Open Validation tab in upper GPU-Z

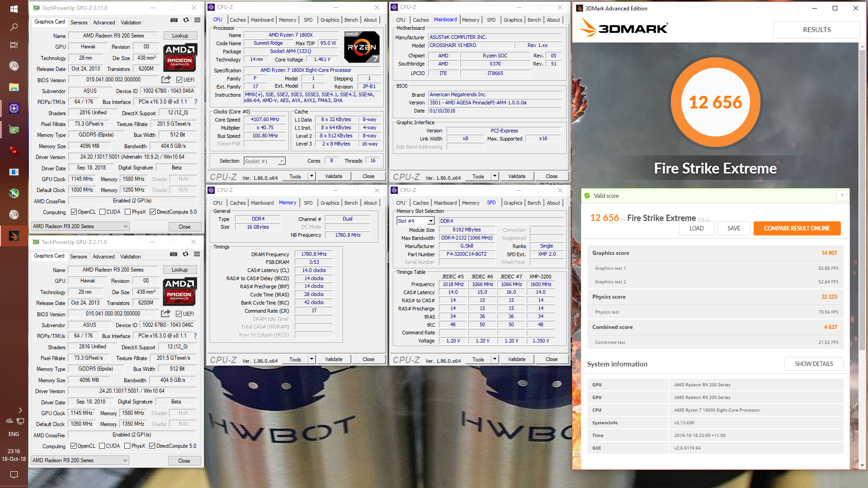point(131,23)
